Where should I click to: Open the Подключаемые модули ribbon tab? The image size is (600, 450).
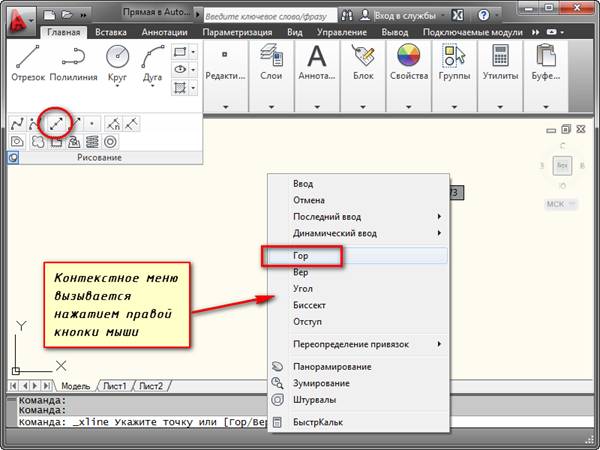pos(473,33)
